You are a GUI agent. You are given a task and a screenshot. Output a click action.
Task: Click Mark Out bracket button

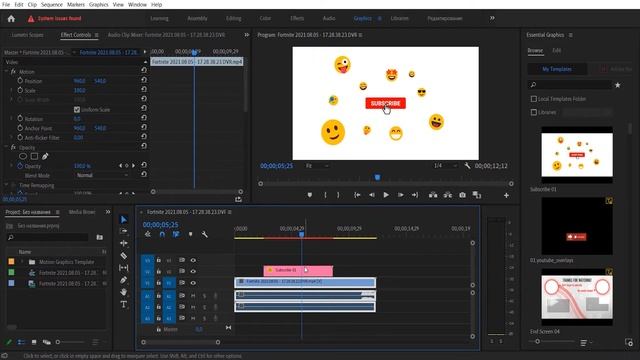point(338,195)
